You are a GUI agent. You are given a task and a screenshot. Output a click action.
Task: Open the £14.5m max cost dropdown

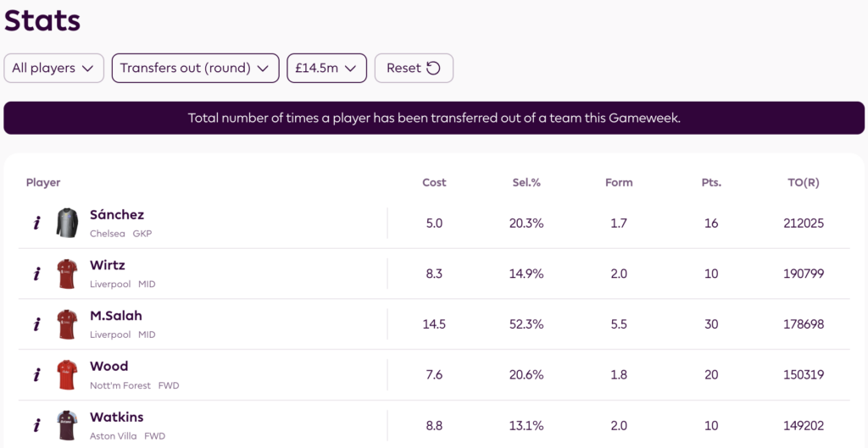[x=326, y=69]
